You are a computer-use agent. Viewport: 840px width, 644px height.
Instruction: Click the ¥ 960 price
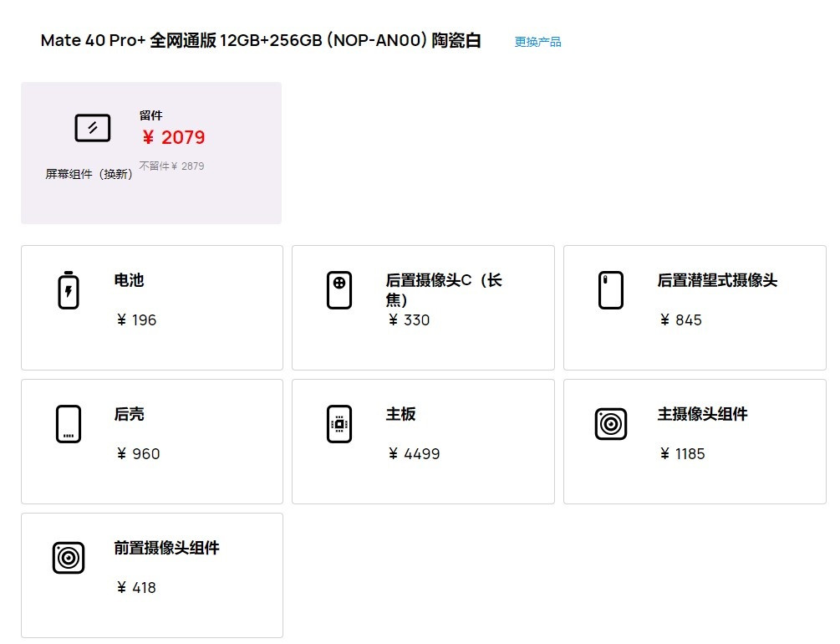coord(138,454)
